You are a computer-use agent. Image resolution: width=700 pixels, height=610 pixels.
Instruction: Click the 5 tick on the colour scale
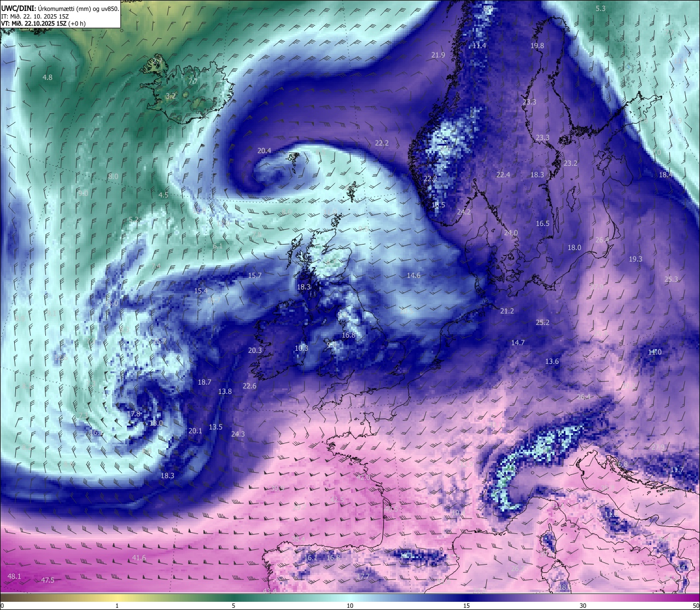[x=234, y=606]
